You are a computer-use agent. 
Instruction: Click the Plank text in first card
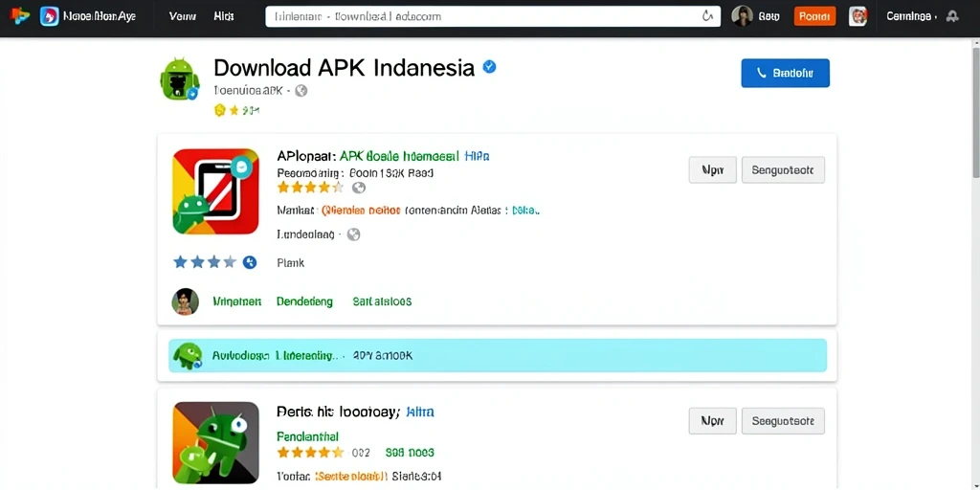[291, 263]
